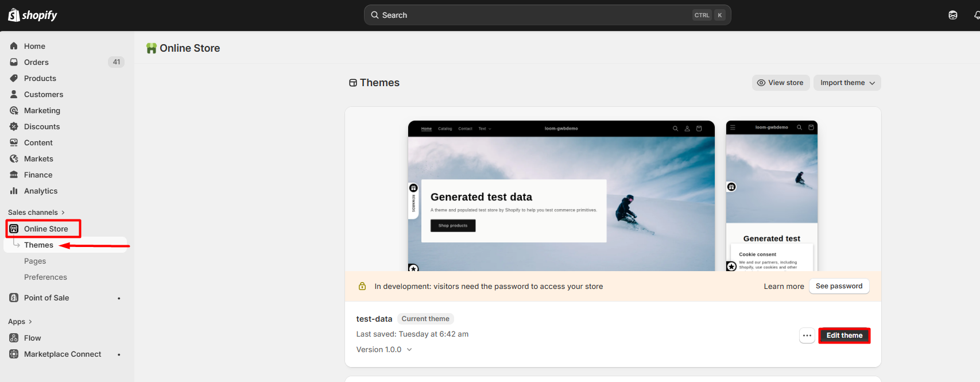Expand the Version 1.0.0 chevron

click(x=409, y=349)
